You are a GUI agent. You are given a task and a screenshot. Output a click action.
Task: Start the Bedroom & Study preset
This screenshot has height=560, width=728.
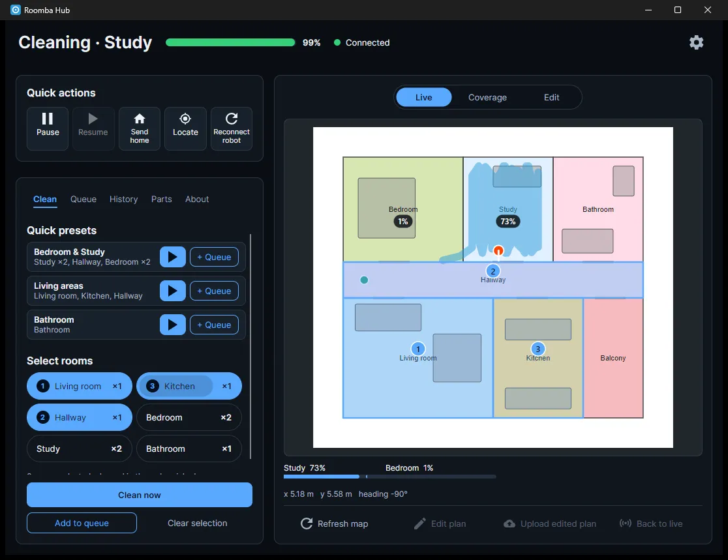[173, 257]
